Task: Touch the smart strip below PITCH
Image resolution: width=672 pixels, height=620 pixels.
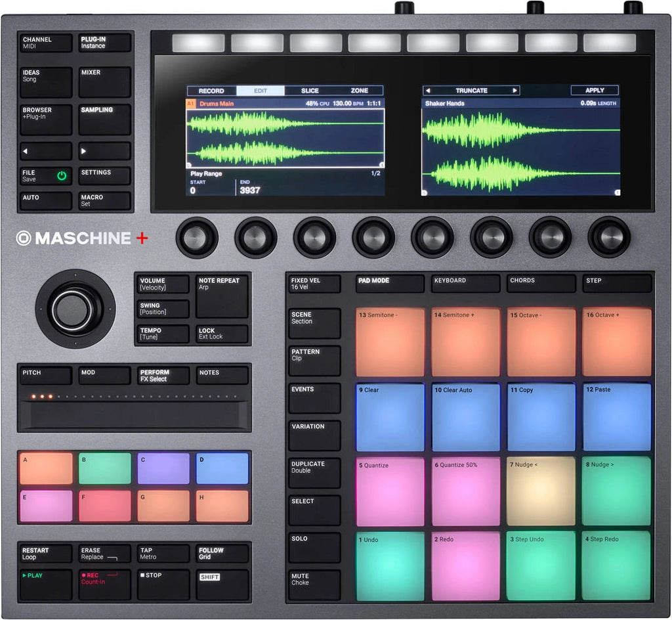Action: 134,415
